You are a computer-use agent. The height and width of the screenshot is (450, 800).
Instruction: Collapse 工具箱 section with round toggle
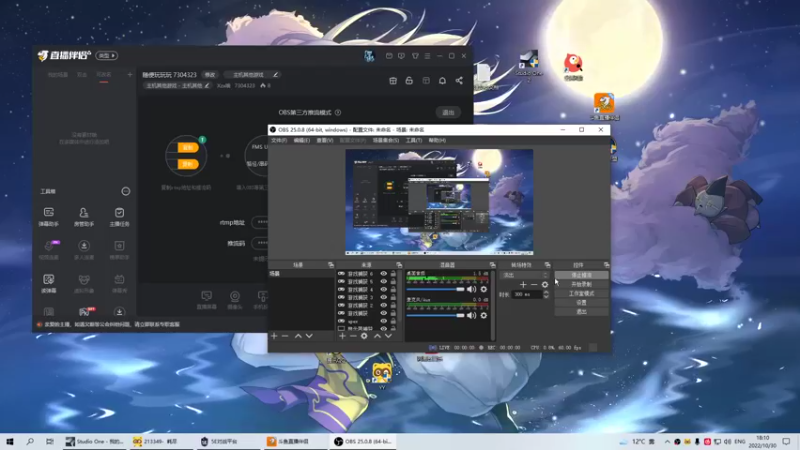click(126, 191)
